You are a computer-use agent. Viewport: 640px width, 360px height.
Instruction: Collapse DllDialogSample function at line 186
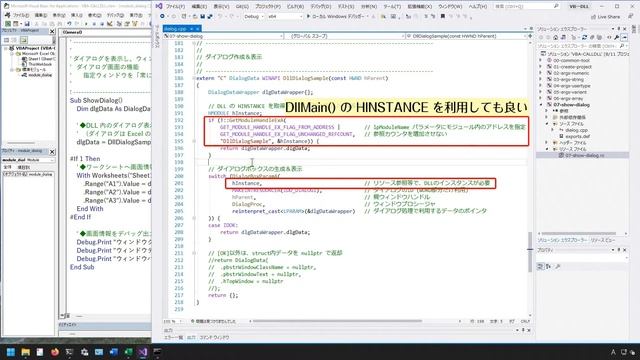(194, 78)
